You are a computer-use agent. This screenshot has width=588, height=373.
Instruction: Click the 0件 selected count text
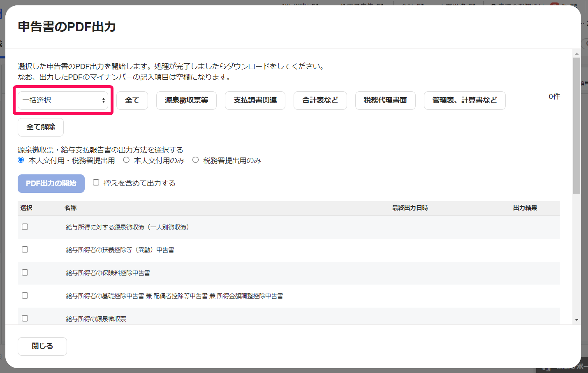(x=554, y=97)
